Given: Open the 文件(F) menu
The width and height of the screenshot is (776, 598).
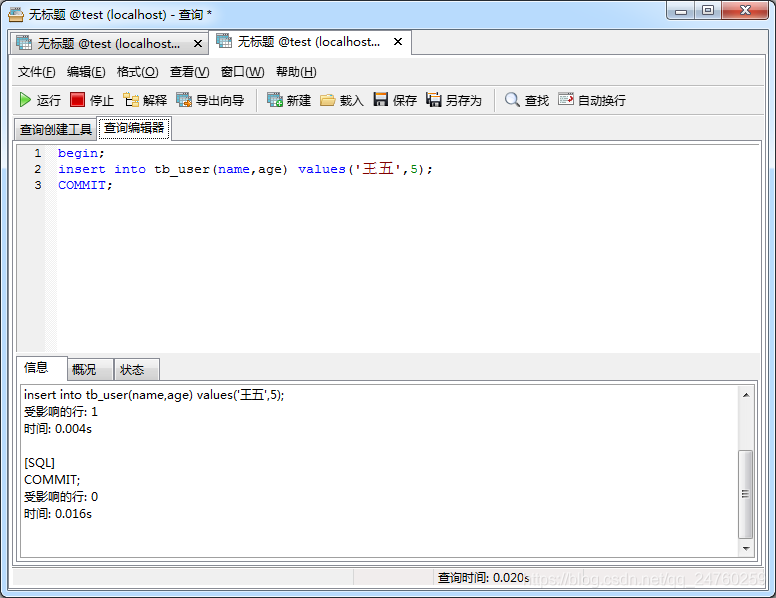Looking at the screenshot, I should (x=37, y=72).
